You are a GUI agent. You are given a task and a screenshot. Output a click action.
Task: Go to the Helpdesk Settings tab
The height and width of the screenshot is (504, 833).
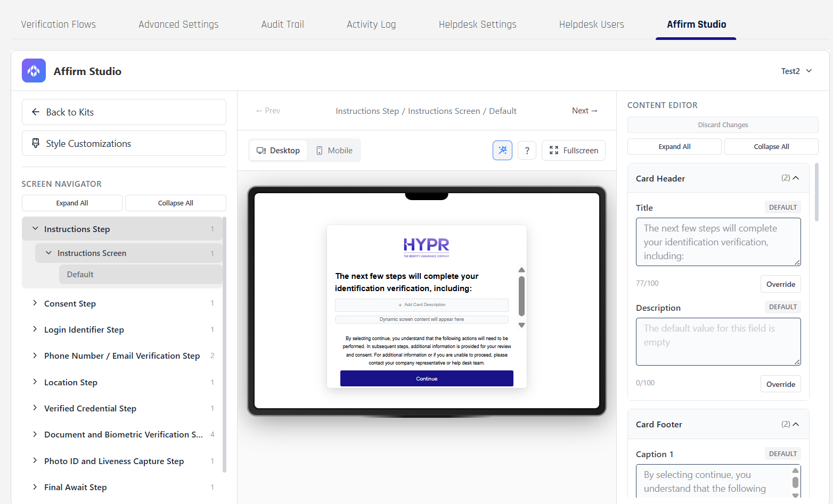tap(477, 24)
